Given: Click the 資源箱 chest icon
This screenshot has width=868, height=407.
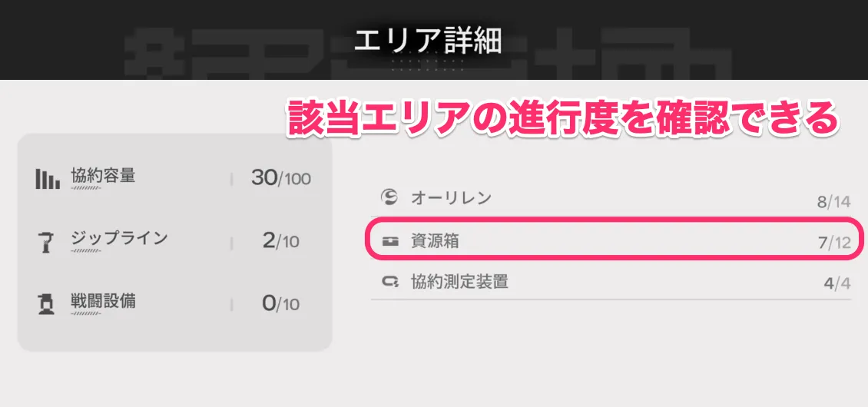Looking at the screenshot, I should pos(390,241).
